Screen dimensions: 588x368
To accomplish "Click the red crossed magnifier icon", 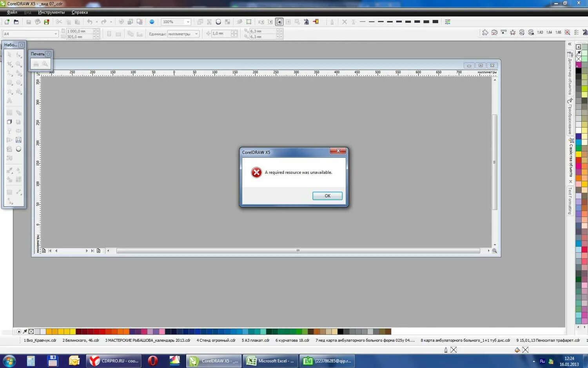I will (567, 32).
